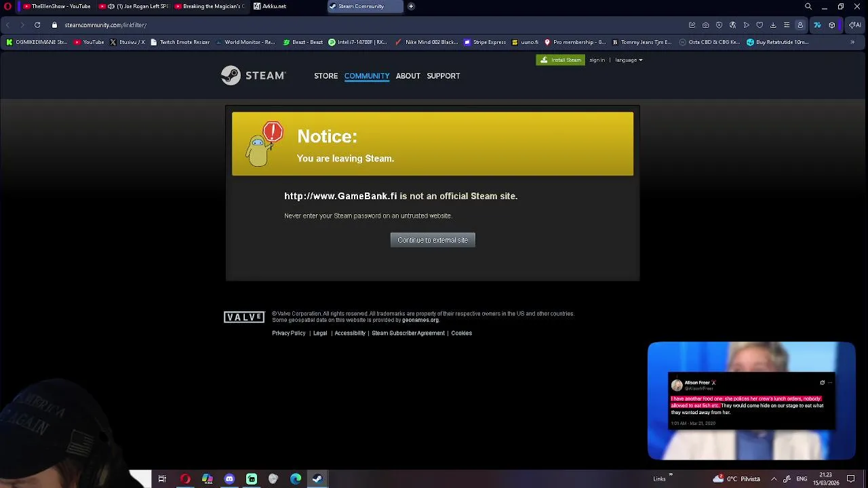Open a new tab with plus button
This screenshot has width=868, height=488.
pyautogui.click(x=411, y=6)
